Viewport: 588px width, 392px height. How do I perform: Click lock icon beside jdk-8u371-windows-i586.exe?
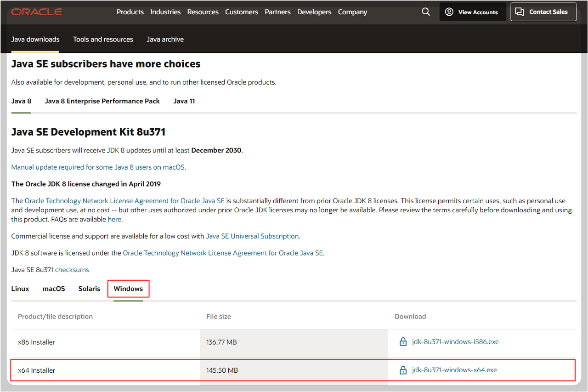tap(403, 342)
